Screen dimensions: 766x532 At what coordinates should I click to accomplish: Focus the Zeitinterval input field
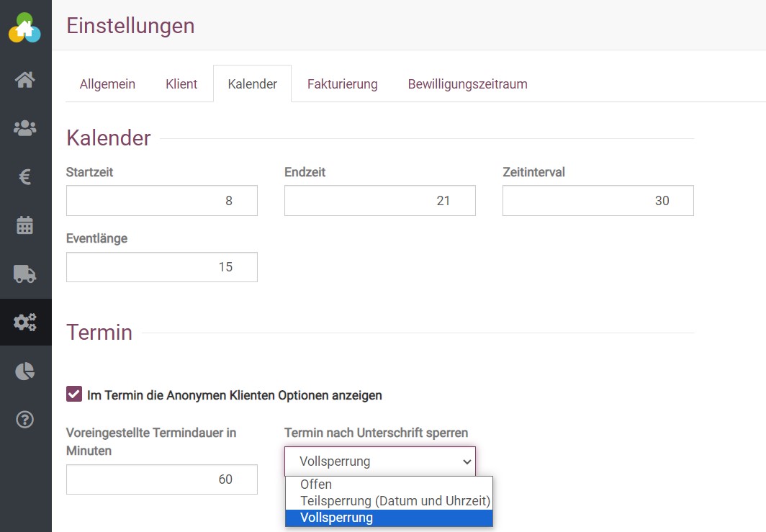[x=598, y=201]
